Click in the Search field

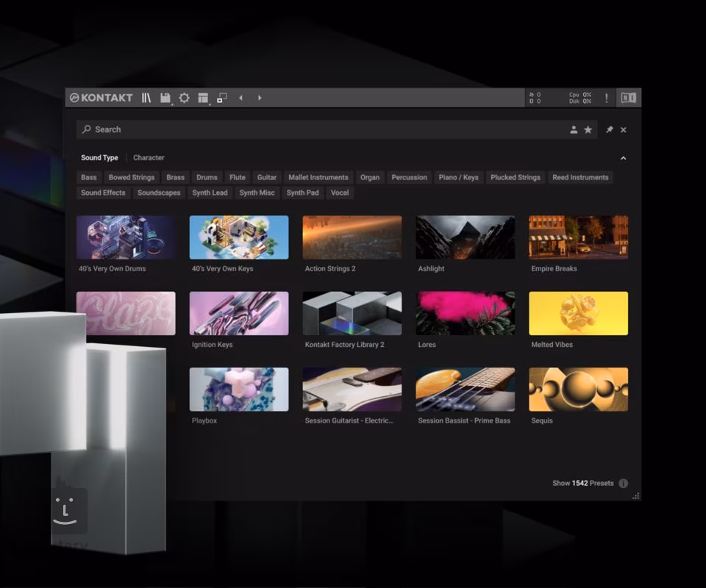[324, 130]
